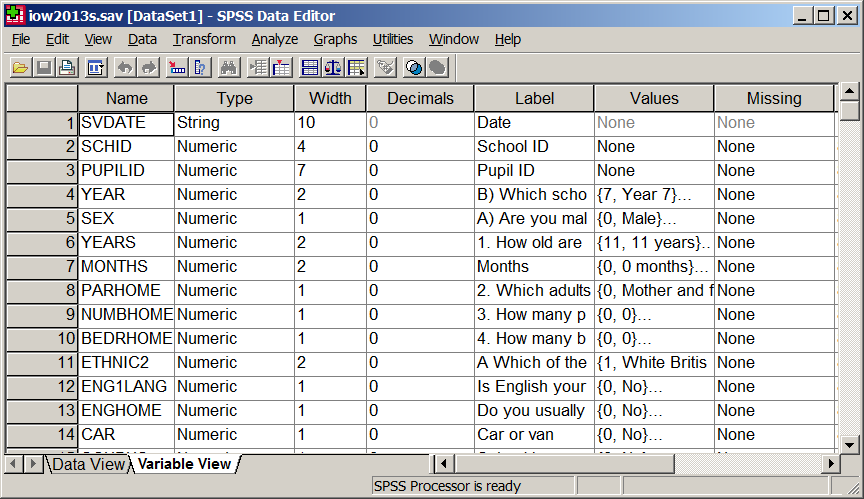Open the Transform menu
Image resolution: width=864 pixels, height=499 pixels.
(x=204, y=40)
